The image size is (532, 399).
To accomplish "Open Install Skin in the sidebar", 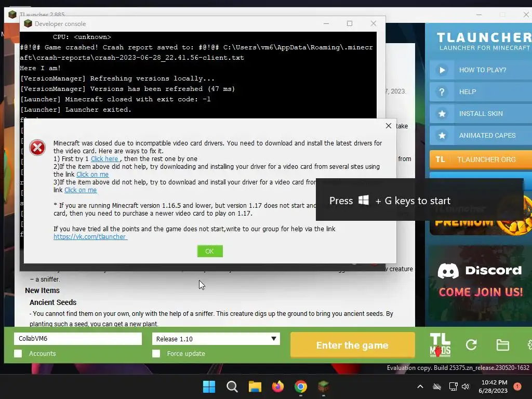I will (x=481, y=114).
